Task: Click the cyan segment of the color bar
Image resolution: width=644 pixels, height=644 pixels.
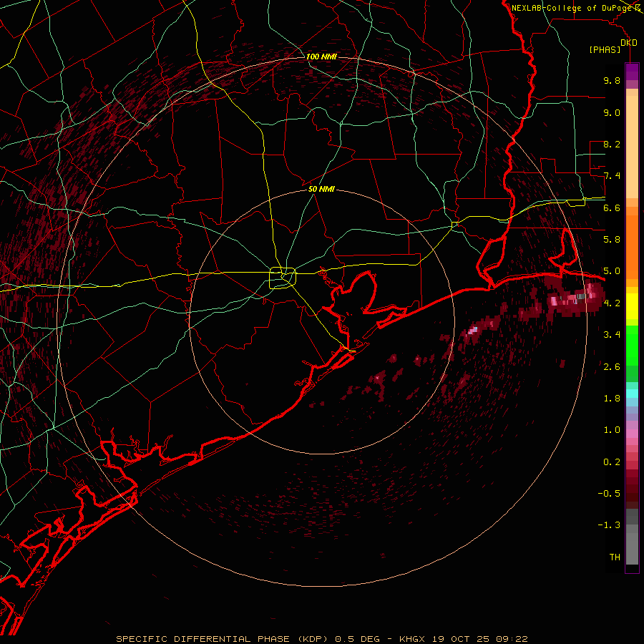Action: [632, 394]
